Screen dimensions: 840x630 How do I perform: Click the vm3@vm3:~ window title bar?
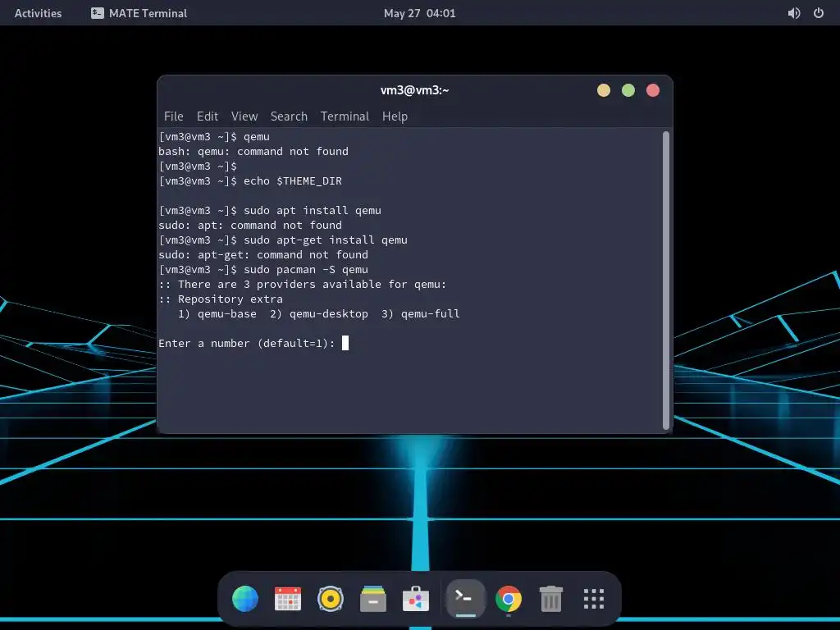point(414,90)
